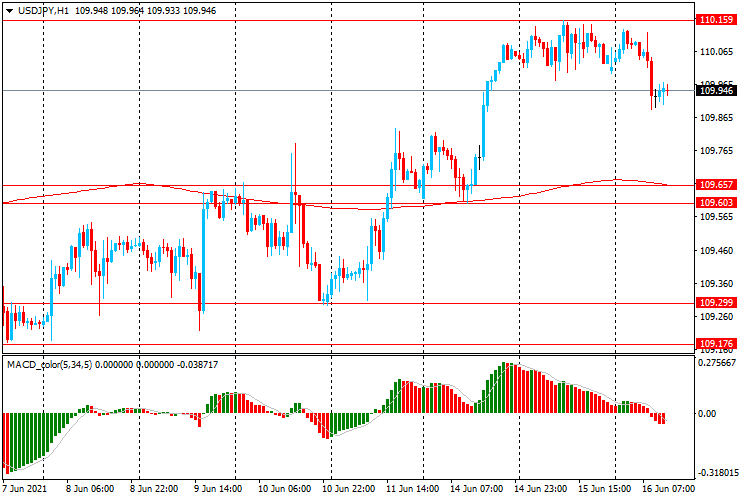Image resolution: width=740 pixels, height=500 pixels.
Task: Click the red 109.176 level price label
Action: click(716, 343)
